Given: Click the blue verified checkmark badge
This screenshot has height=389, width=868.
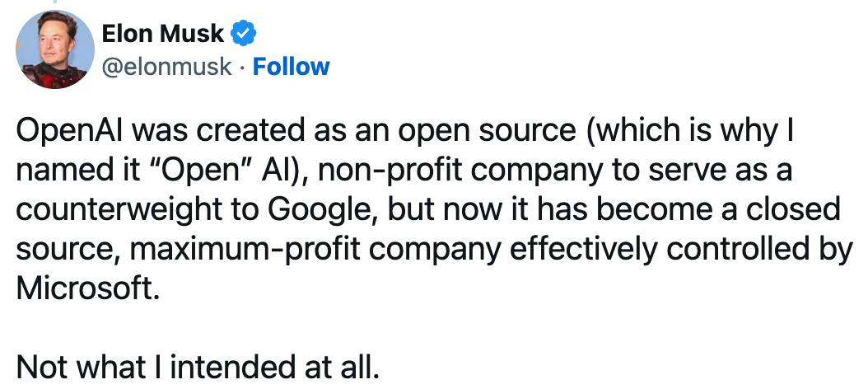Looking at the screenshot, I should click(244, 34).
